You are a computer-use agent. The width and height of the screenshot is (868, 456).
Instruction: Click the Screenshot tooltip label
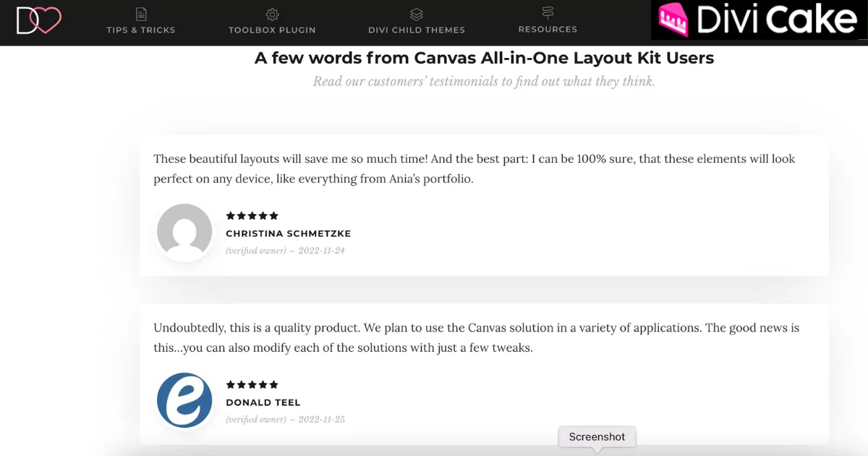597,436
